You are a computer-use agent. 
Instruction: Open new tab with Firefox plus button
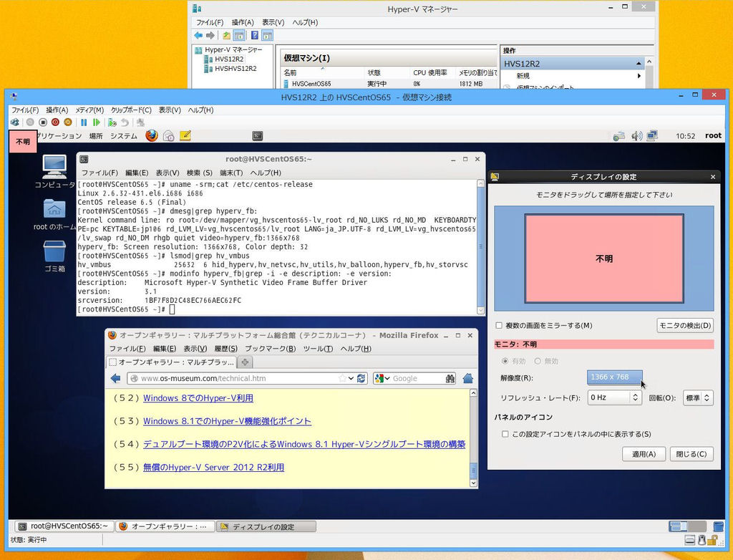click(x=245, y=362)
